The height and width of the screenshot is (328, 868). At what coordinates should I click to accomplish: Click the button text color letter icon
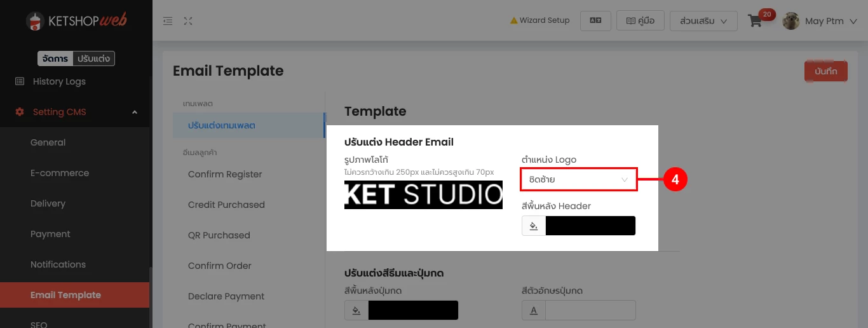click(534, 310)
